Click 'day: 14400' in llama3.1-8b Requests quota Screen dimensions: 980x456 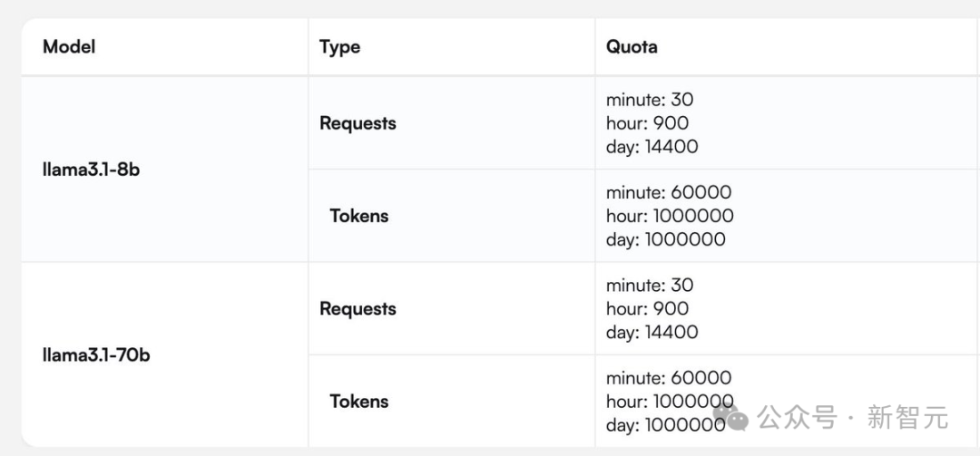tap(652, 147)
